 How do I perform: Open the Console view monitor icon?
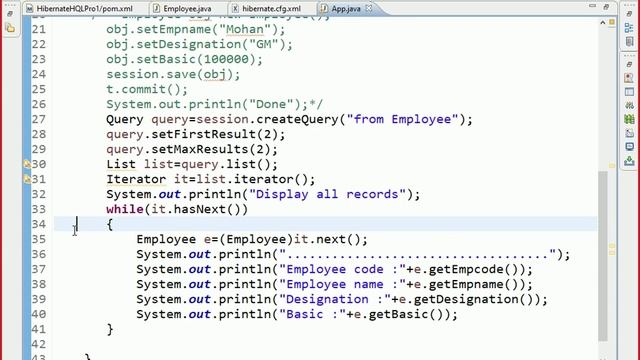tap(629, 147)
